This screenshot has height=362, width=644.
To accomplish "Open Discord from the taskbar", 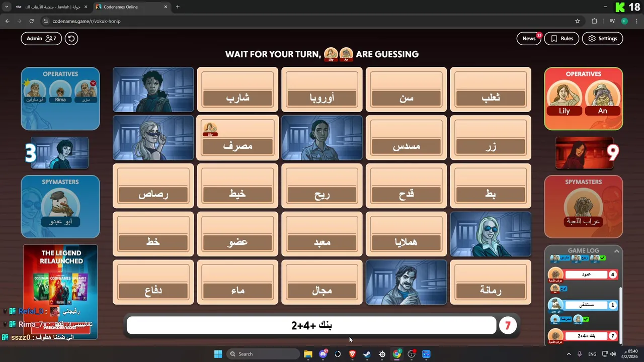I will tap(323, 354).
